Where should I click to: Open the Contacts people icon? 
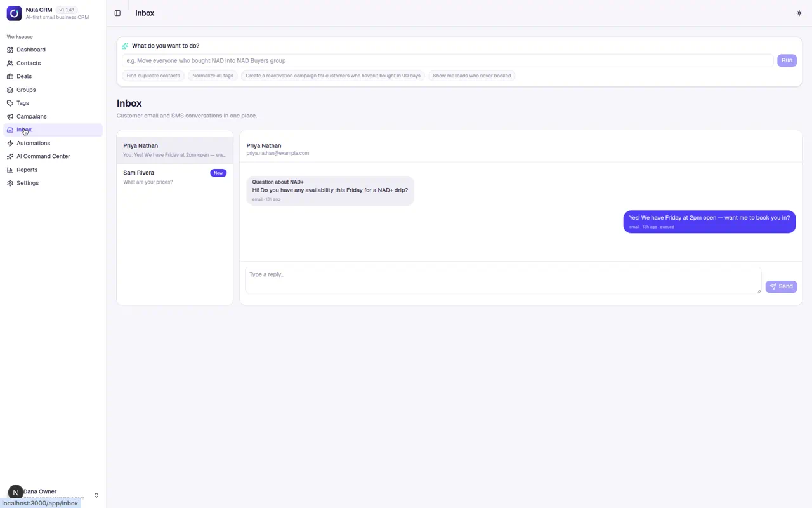[x=10, y=63]
